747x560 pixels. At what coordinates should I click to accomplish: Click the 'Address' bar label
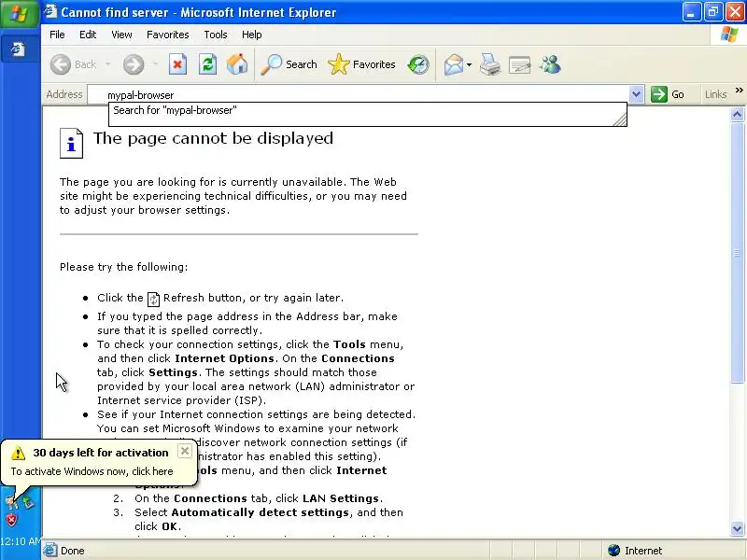click(64, 94)
